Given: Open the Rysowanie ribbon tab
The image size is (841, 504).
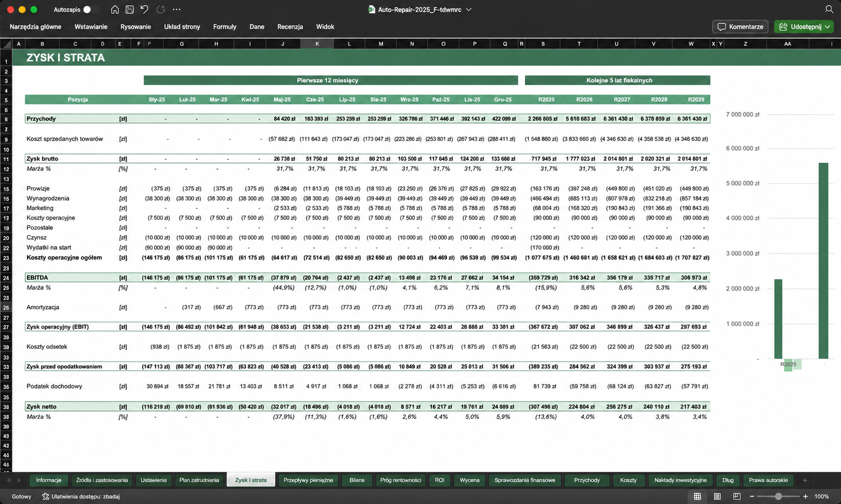Looking at the screenshot, I should pyautogui.click(x=135, y=26).
